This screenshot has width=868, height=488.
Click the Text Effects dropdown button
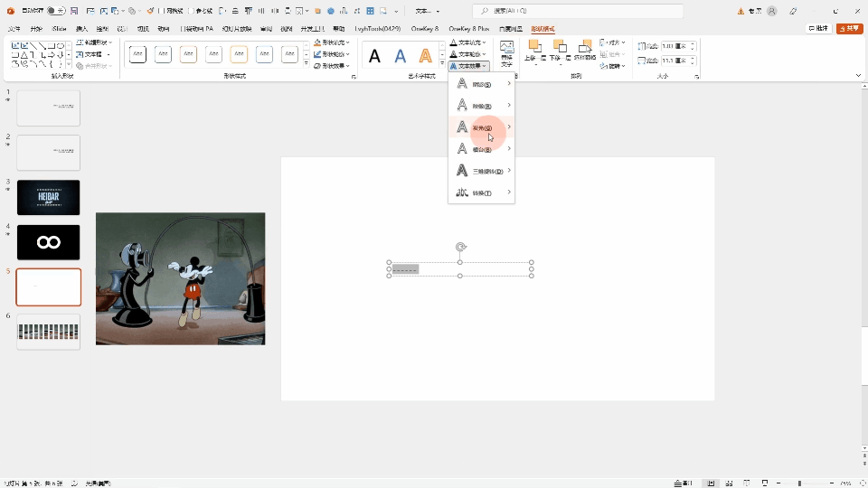pyautogui.click(x=468, y=66)
